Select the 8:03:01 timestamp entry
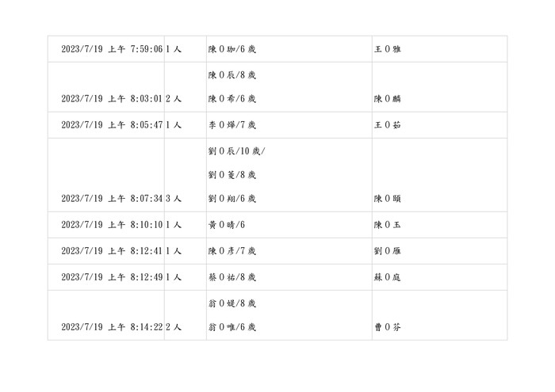The width and height of the screenshot is (555, 392). [112, 99]
